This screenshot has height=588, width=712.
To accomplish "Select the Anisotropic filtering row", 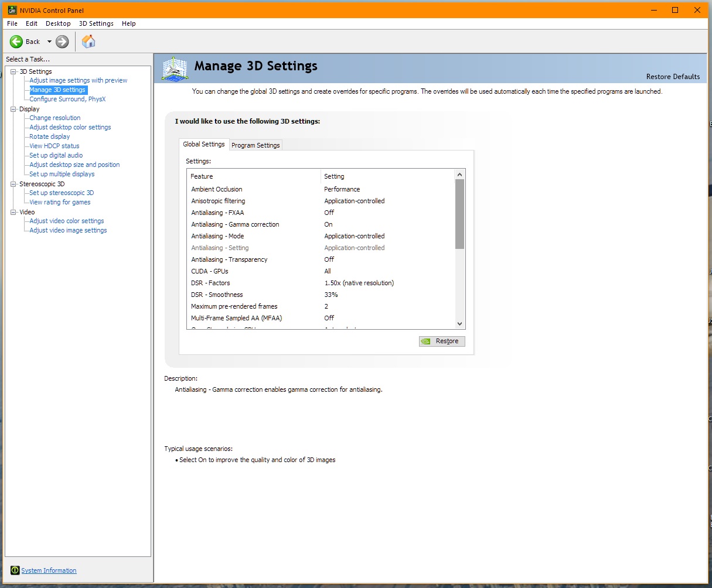I will 321,201.
